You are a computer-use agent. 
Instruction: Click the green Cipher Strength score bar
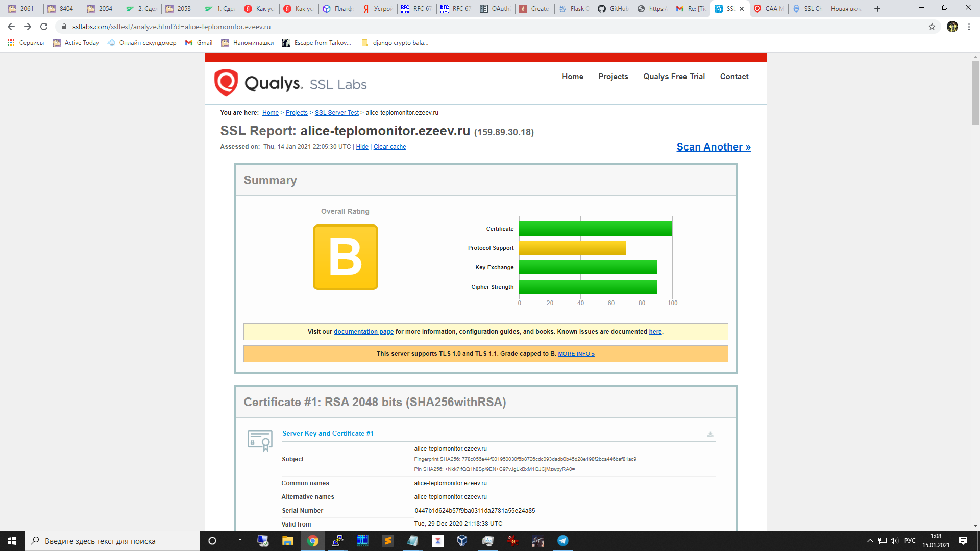[x=588, y=287]
